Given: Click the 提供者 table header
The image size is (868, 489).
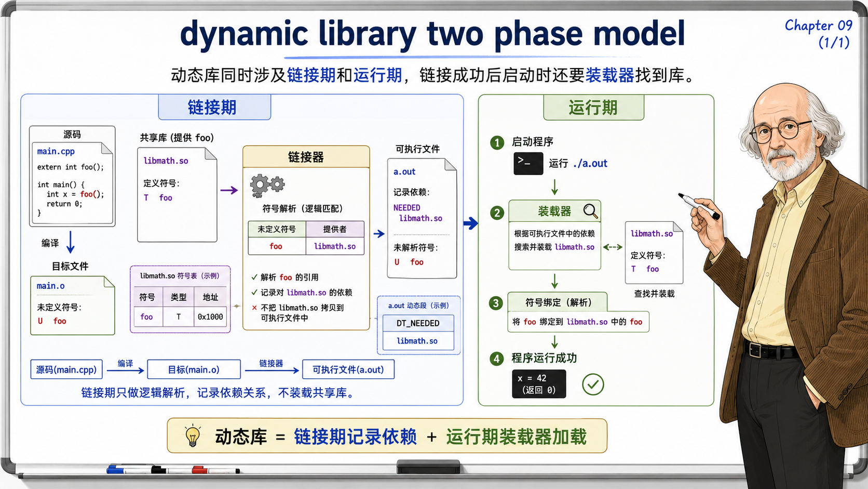Looking at the screenshot, I should click(335, 229).
